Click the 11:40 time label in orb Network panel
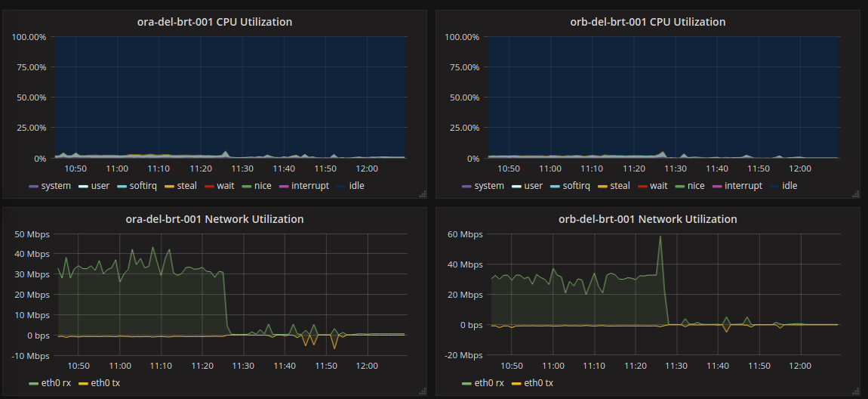 (717, 366)
